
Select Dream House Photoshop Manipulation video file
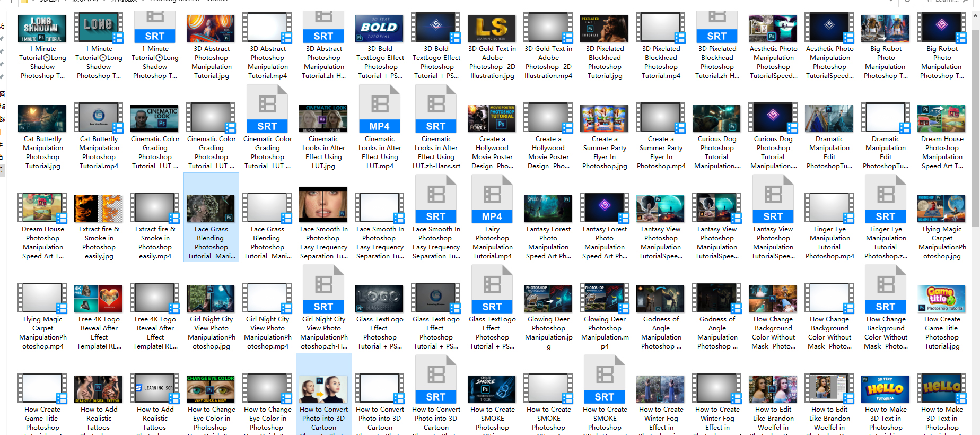42,208
